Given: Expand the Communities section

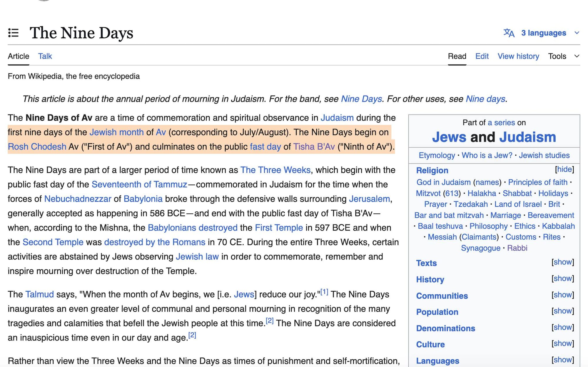Looking at the screenshot, I should click(x=562, y=295).
